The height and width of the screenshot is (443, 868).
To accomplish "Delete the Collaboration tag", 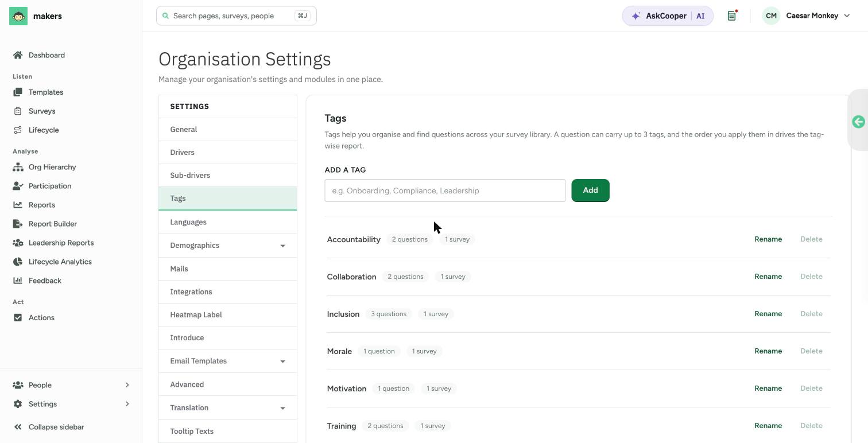I will coord(811,277).
